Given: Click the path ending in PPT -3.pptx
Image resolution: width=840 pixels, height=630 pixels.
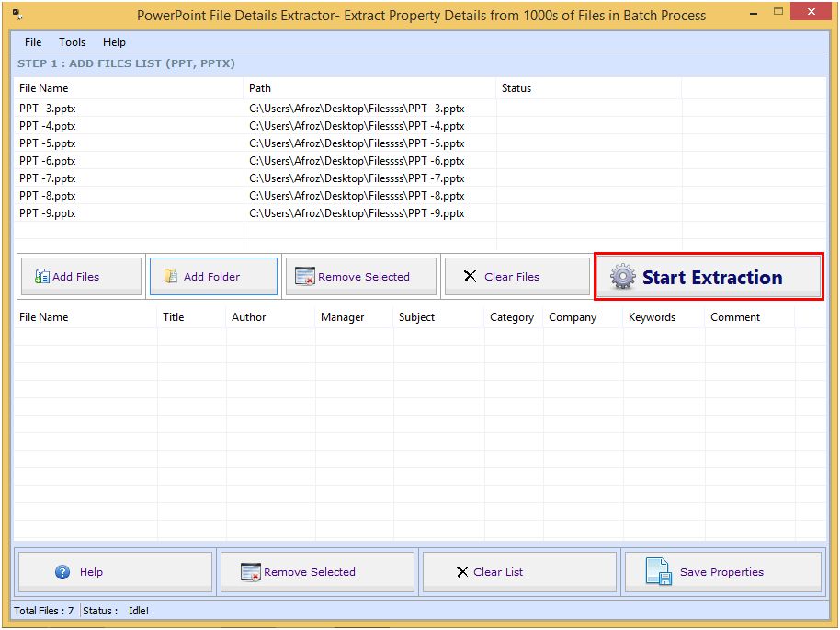Looking at the screenshot, I should click(357, 109).
